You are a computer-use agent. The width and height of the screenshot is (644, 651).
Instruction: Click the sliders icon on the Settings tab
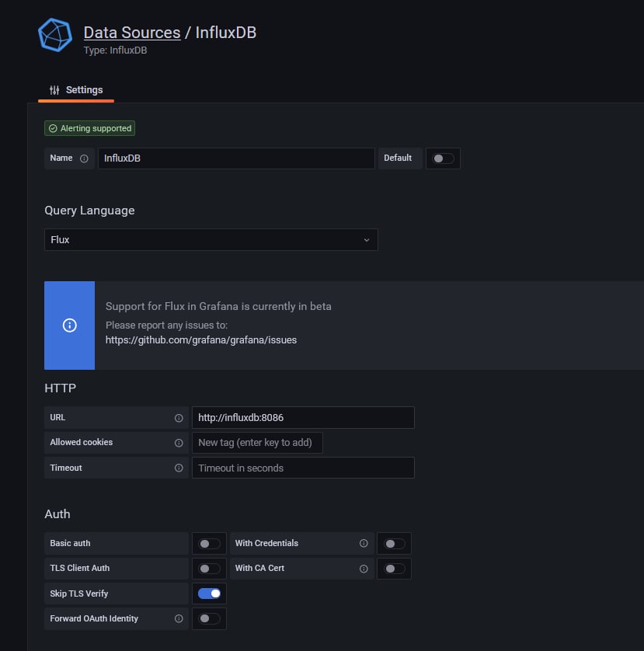54,90
